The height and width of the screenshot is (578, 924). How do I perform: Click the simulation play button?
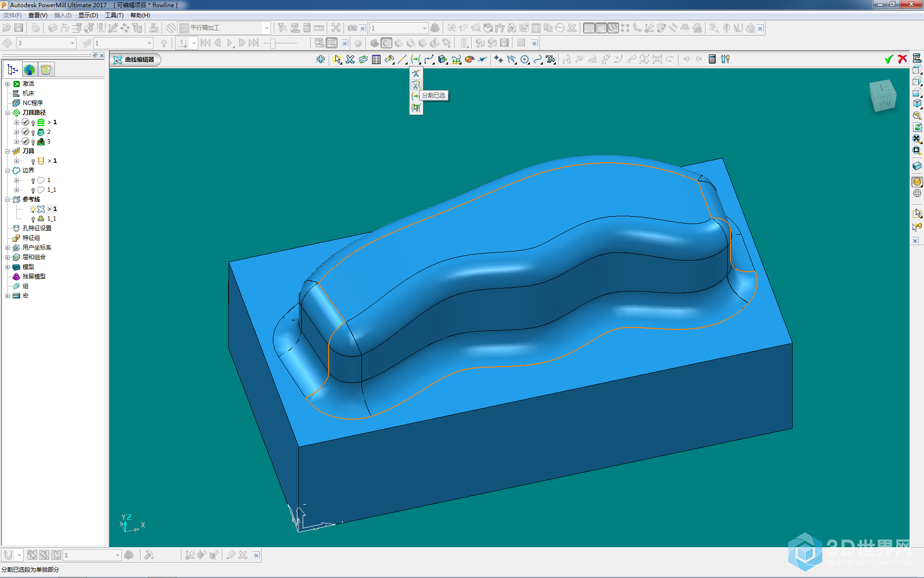tap(230, 43)
